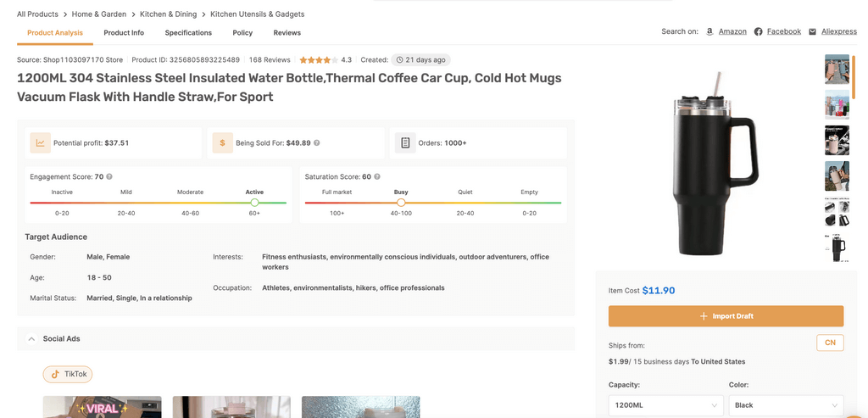Open help icon beside Engagement Score
This screenshot has width=868, height=418.
[x=109, y=176]
